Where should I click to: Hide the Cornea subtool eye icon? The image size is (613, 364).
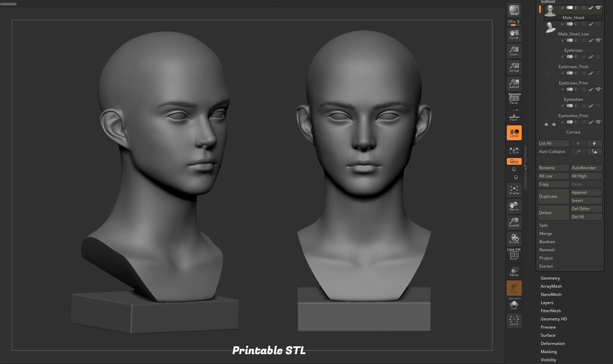[x=598, y=122]
